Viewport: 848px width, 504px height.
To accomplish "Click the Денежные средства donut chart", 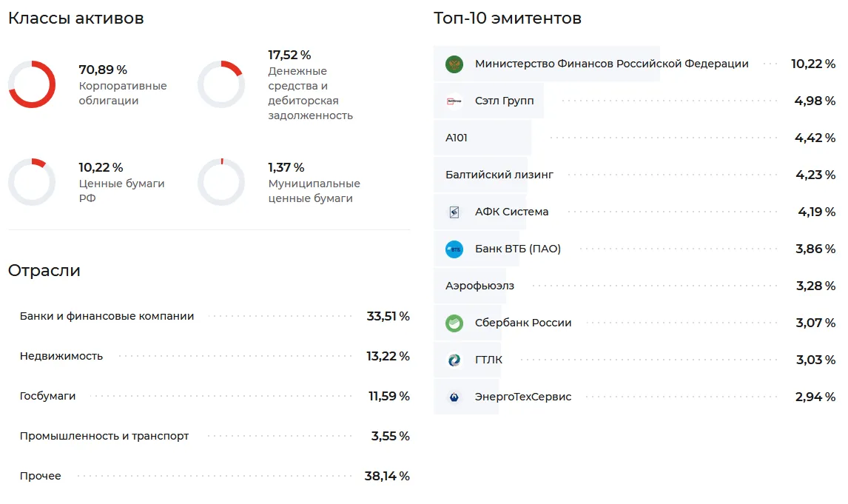I will coord(221,84).
